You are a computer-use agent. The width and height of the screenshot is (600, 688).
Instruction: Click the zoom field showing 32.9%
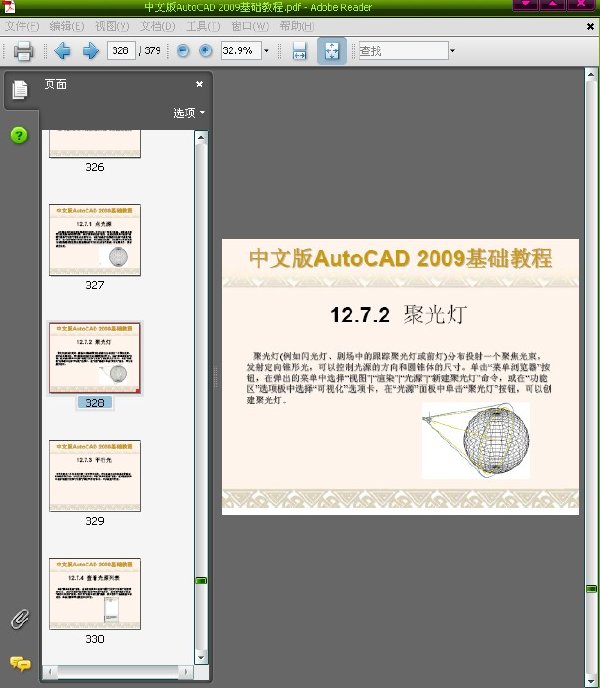pos(241,50)
